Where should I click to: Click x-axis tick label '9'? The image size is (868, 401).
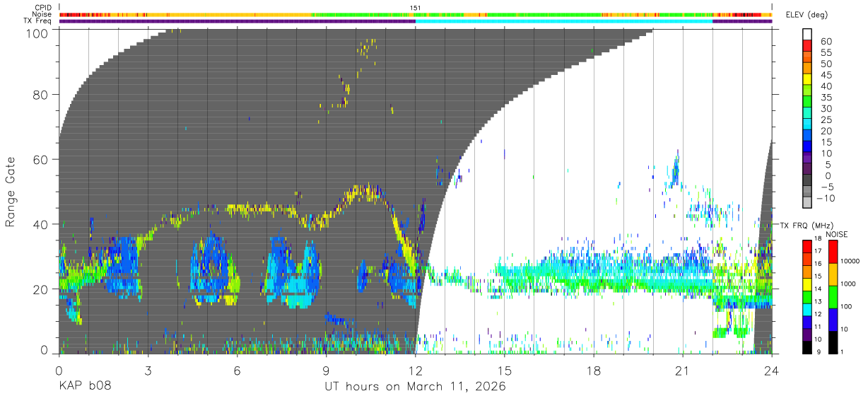tap(327, 371)
